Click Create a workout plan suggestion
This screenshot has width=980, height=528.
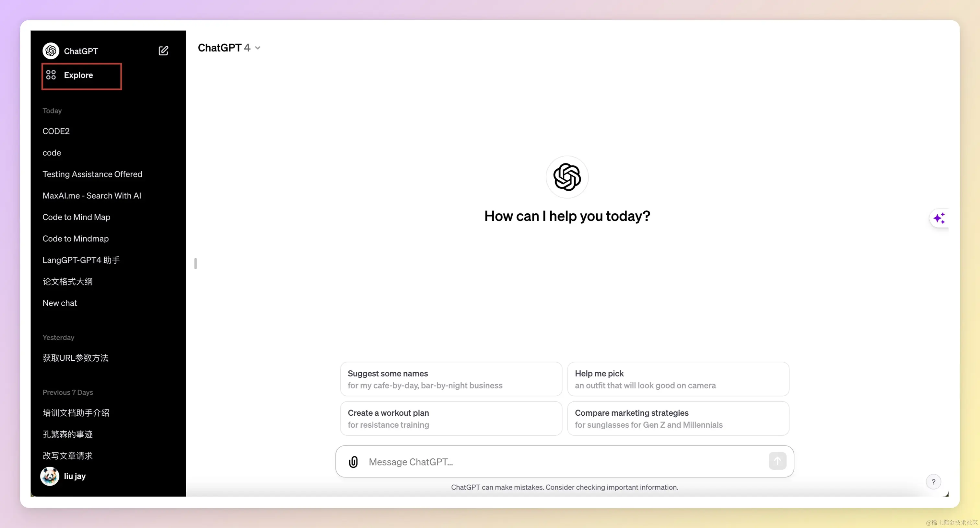pos(451,418)
